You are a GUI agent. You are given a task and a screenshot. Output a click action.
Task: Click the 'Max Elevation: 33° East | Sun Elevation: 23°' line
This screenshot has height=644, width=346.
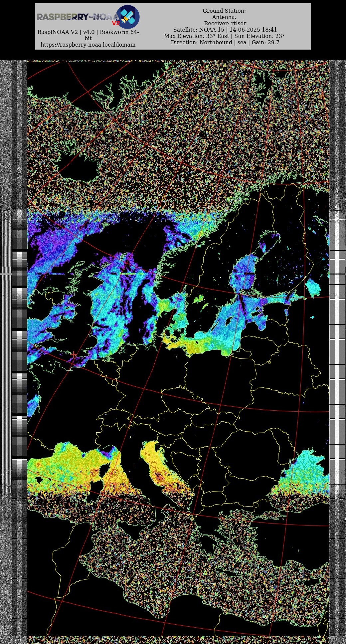point(224,36)
